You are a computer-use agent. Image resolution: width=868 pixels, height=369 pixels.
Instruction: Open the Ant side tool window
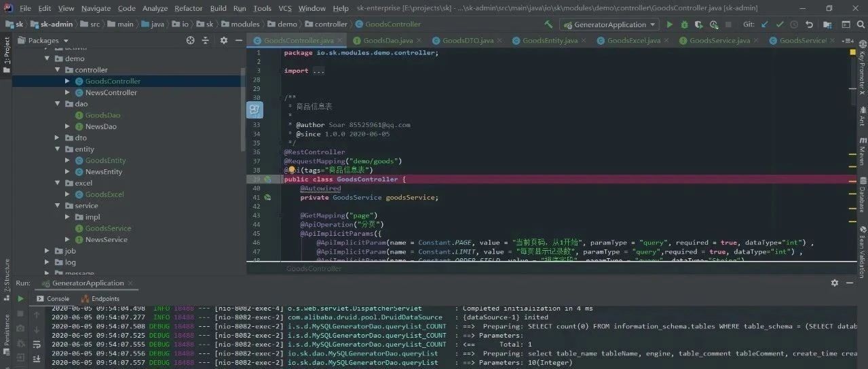point(862,116)
